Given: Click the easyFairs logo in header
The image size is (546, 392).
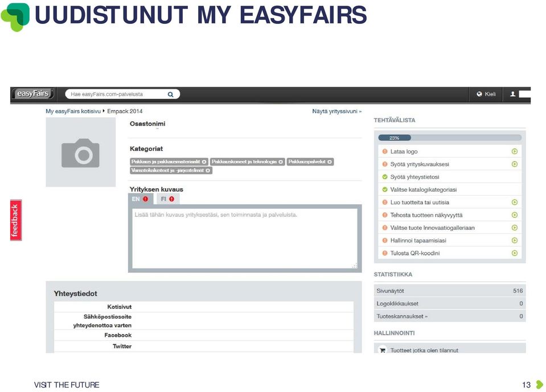Looking at the screenshot, I should (32, 93).
